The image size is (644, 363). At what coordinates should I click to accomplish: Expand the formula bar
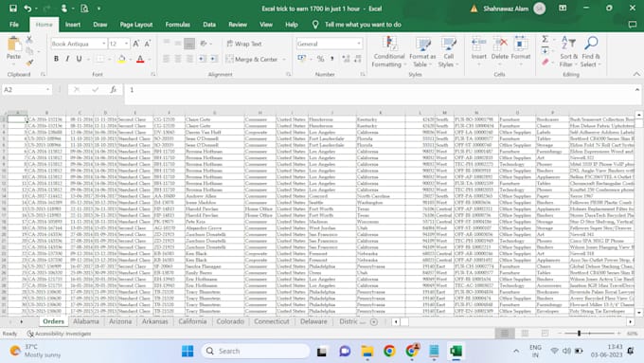[637, 90]
